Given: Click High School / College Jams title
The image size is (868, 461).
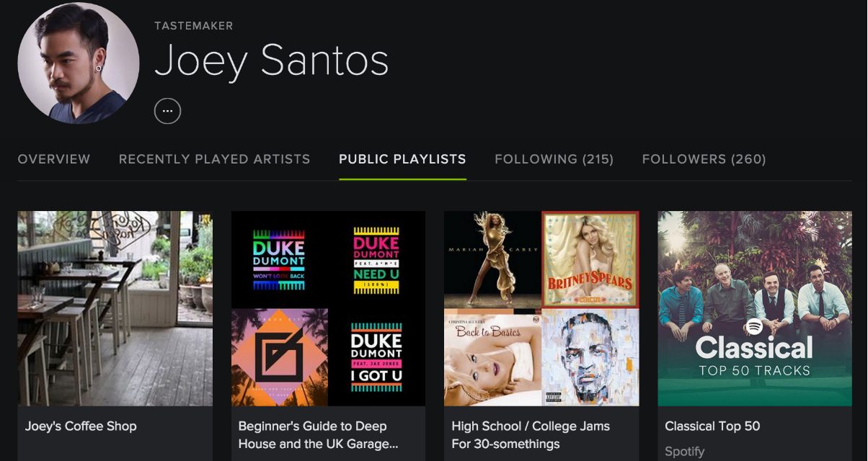Looking at the screenshot, I should point(531,435).
